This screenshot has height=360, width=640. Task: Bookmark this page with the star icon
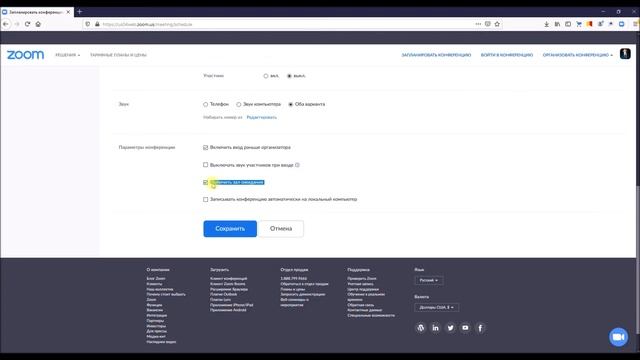(497, 24)
